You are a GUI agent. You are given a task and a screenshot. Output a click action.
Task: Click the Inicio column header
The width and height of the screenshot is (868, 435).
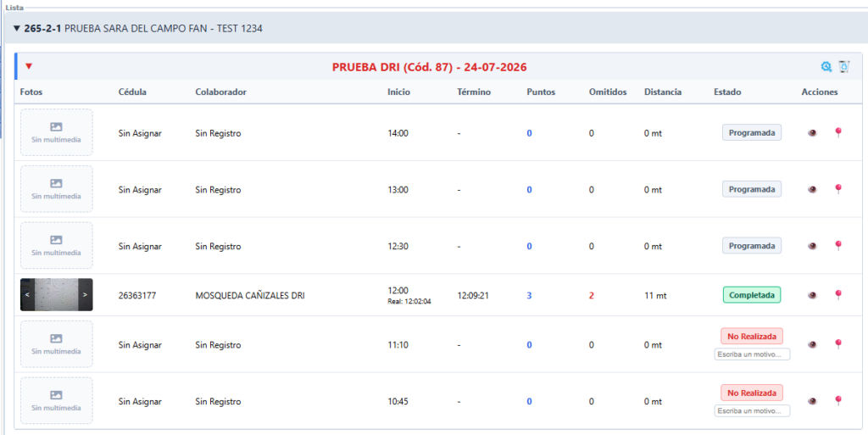pyautogui.click(x=398, y=92)
